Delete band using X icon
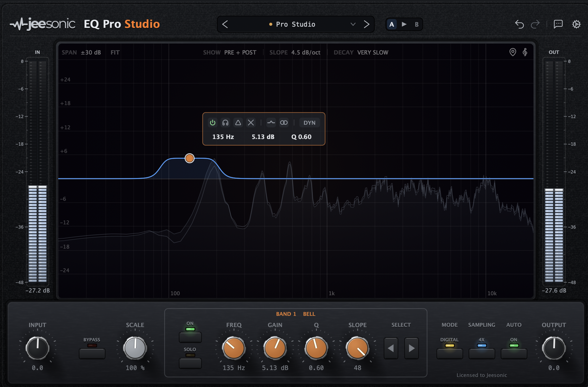588x387 pixels. [x=251, y=123]
